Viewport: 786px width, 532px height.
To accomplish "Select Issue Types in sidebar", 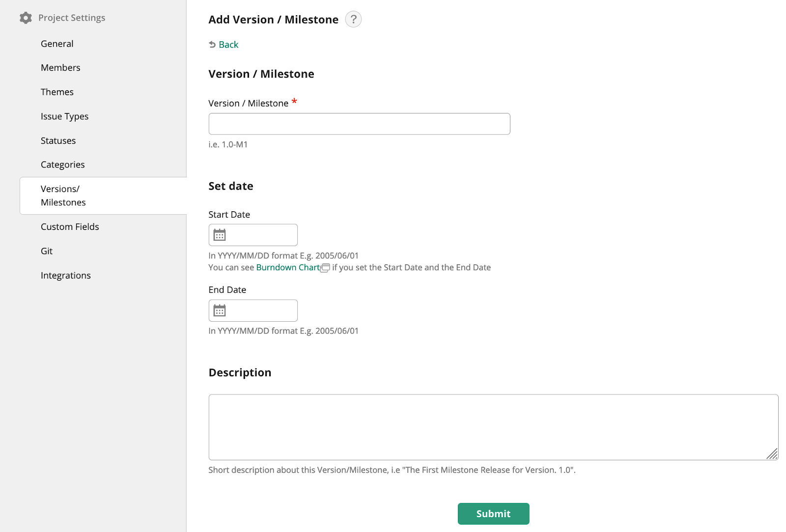I will (64, 116).
